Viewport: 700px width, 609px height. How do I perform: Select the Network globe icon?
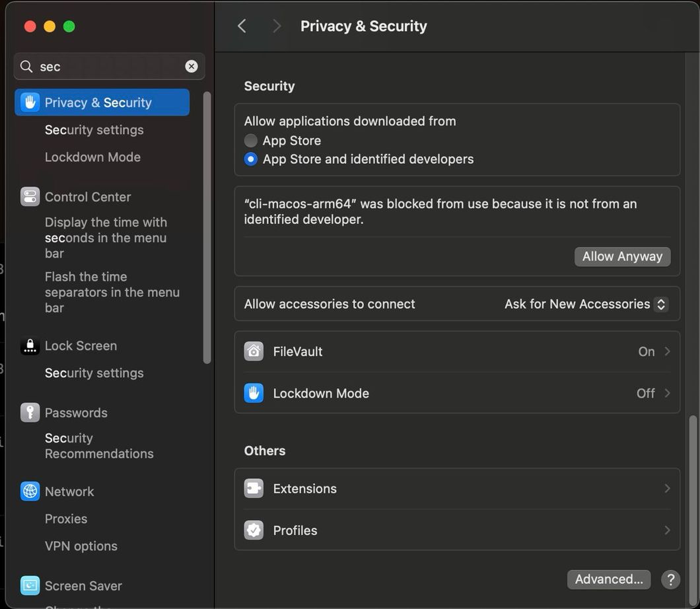tap(30, 491)
